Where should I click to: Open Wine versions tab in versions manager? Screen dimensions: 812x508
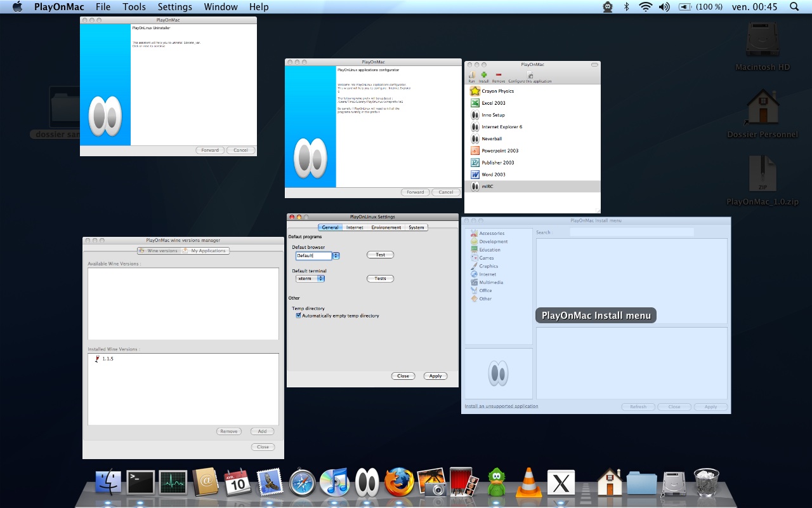159,251
